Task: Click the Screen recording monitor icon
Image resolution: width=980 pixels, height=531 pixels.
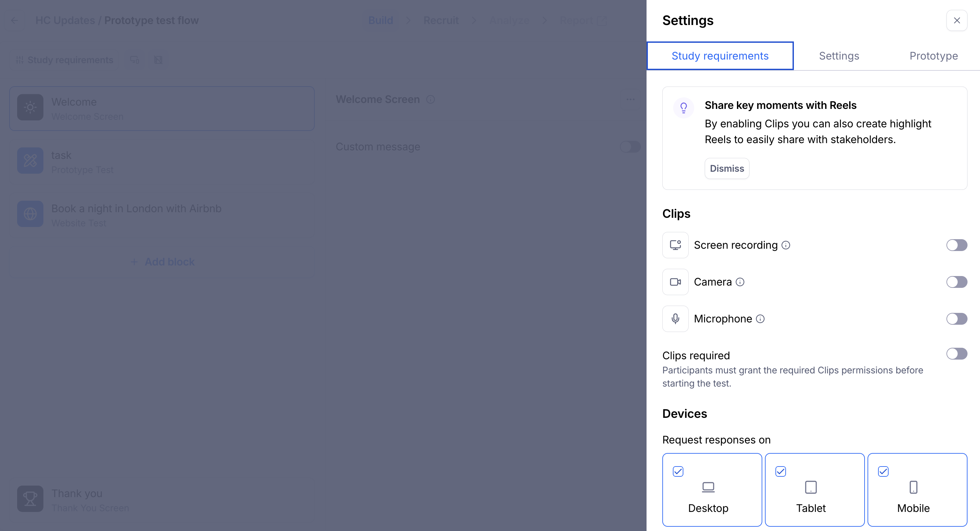Action: point(675,245)
